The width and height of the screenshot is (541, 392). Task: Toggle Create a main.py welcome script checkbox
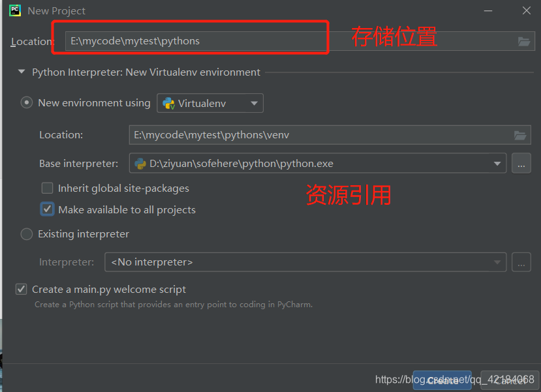[x=21, y=289]
